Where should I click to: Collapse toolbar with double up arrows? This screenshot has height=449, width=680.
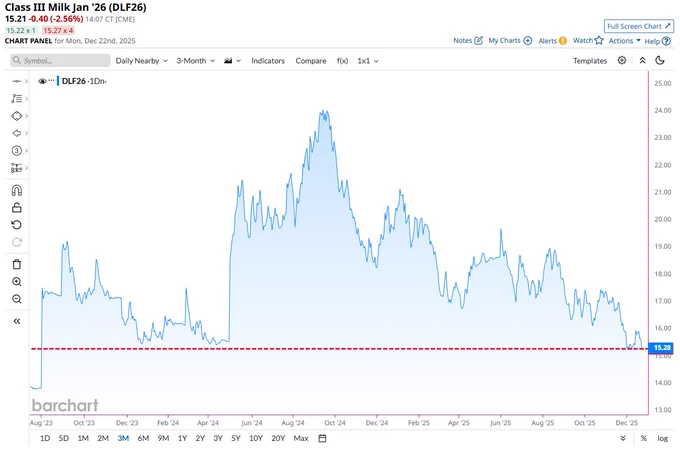642,60
